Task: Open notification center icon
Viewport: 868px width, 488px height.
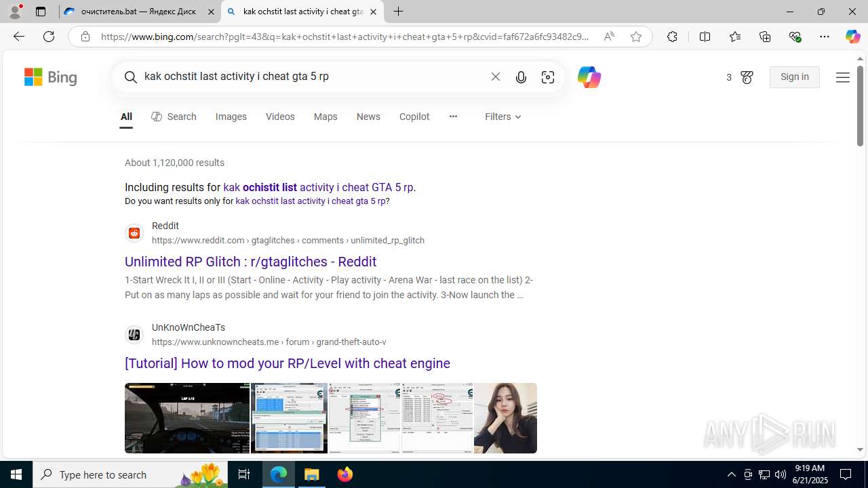Action: [846, 474]
